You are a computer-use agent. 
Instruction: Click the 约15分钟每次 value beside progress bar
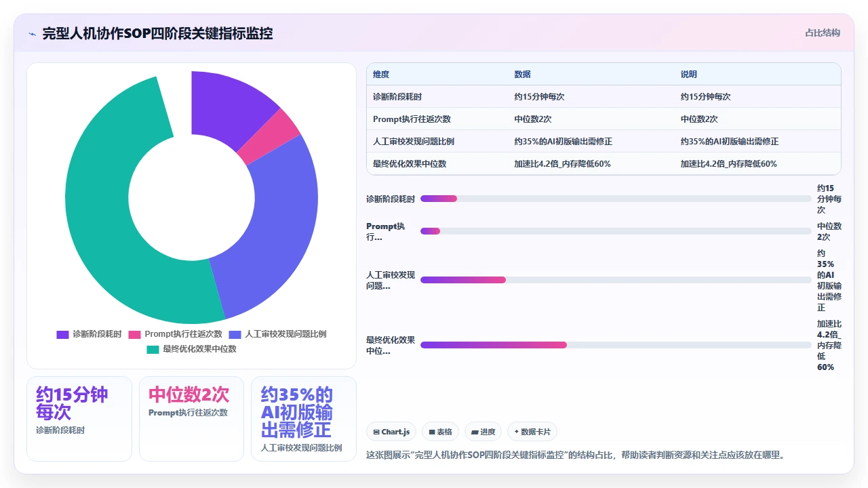point(829,199)
